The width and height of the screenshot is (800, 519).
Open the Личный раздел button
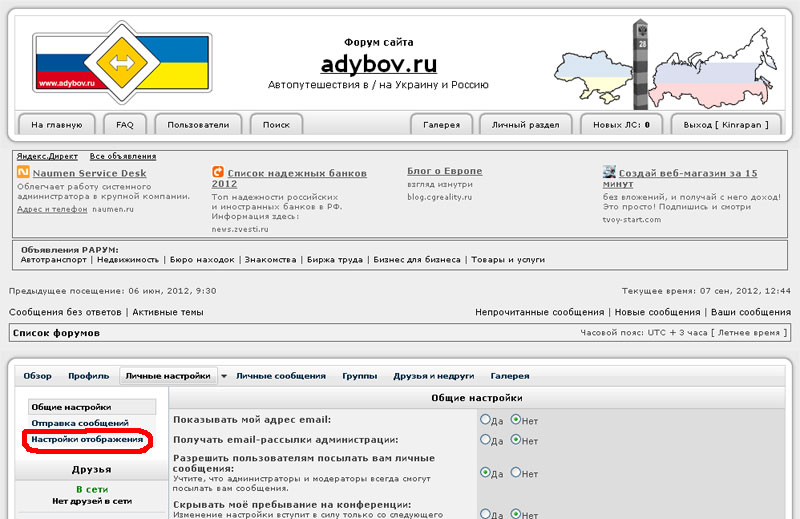pyautogui.click(x=527, y=125)
